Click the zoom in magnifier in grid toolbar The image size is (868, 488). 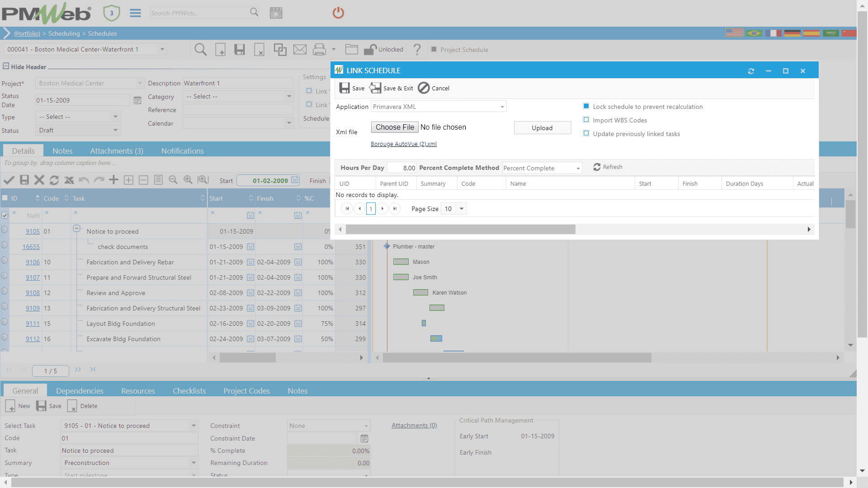pyautogui.click(x=188, y=180)
